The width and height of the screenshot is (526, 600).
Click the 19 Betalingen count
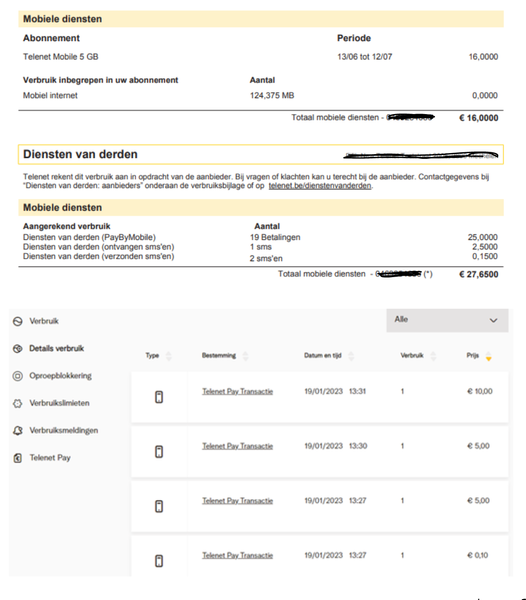click(275, 237)
